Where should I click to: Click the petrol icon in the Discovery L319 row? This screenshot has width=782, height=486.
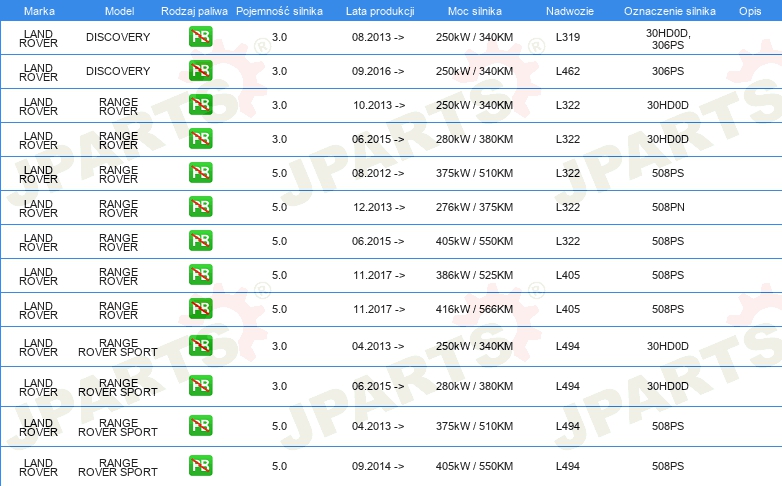point(200,38)
